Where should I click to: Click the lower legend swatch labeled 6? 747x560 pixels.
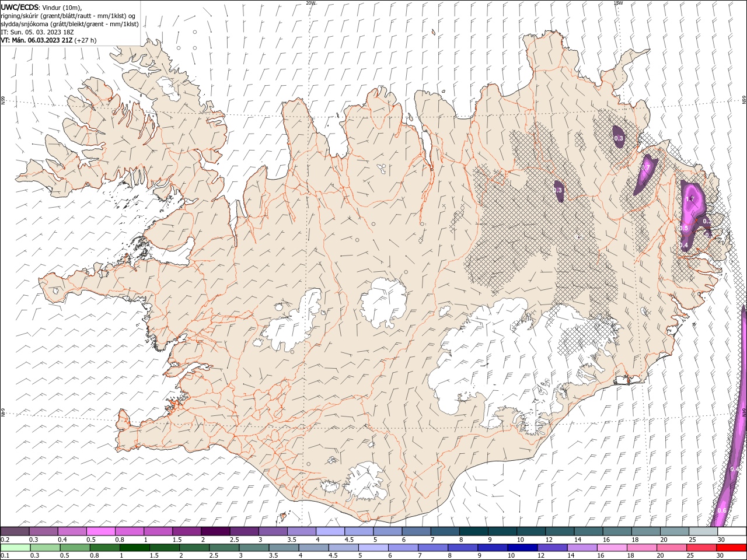click(403, 548)
